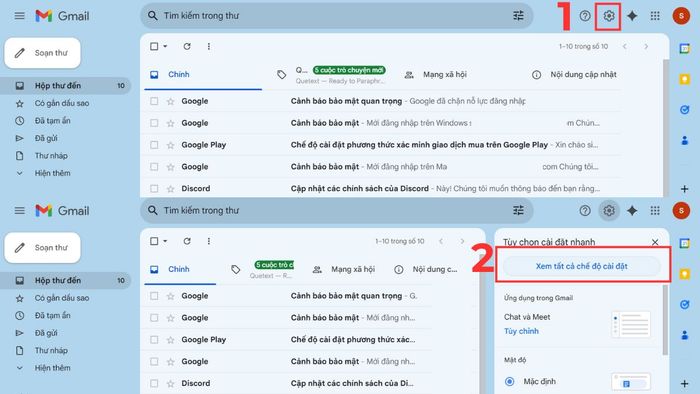Open Google apps grid in bottom Gmail window

655,211
